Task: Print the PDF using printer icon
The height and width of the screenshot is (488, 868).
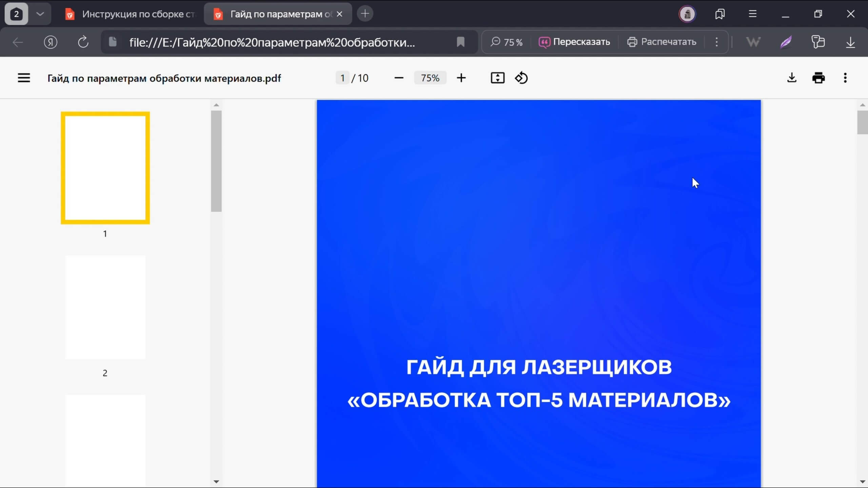Action: coord(818,78)
